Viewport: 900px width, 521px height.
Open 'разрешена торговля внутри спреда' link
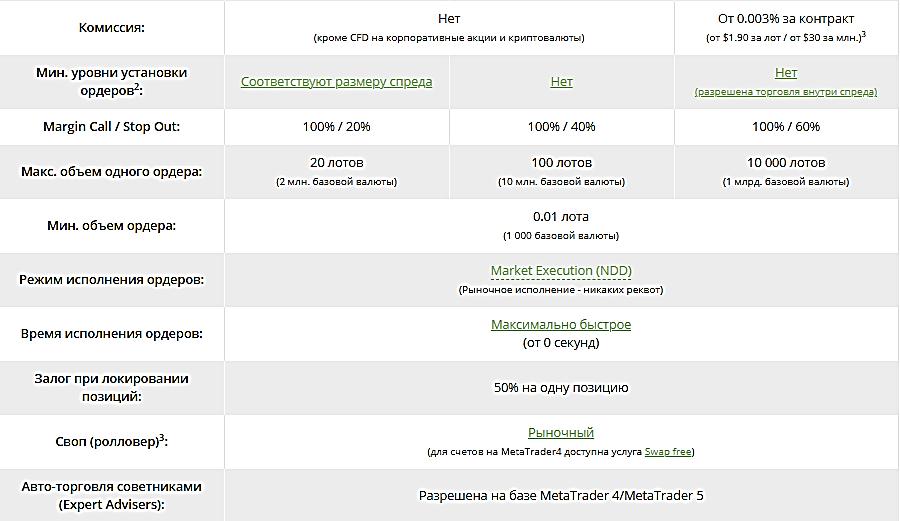786,92
